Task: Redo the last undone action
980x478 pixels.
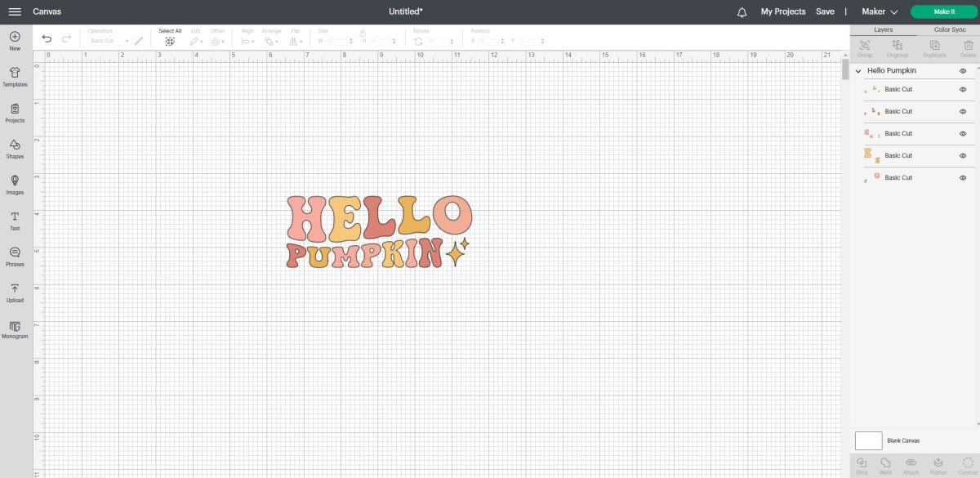Action: pos(66,39)
